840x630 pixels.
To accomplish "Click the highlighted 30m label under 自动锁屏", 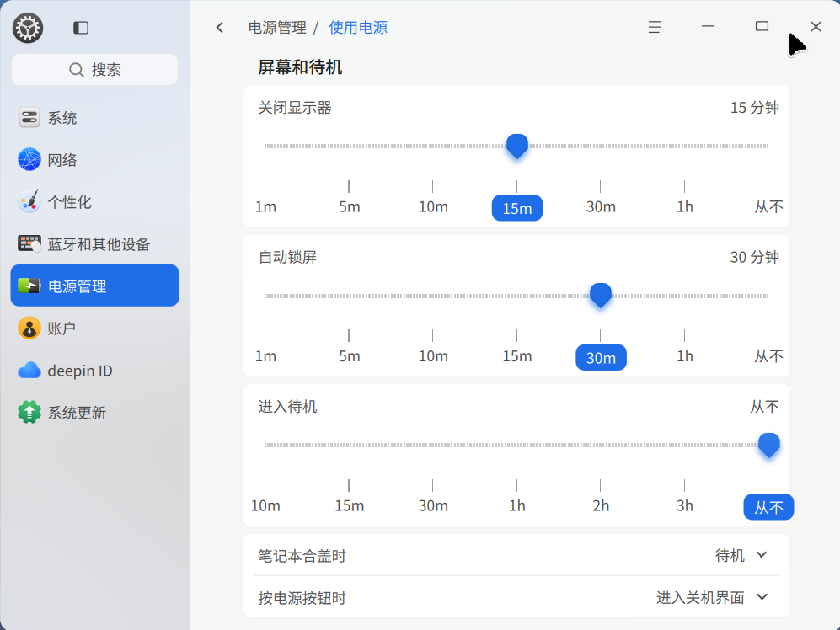I will pos(601,357).
